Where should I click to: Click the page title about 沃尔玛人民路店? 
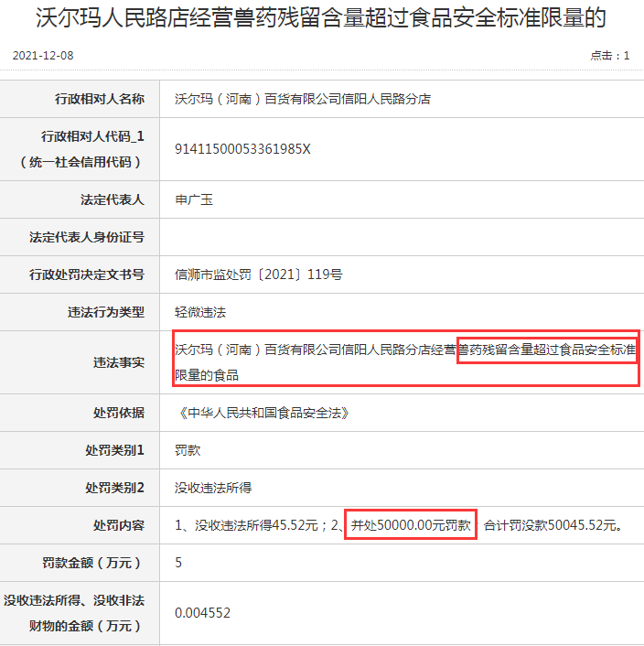tap(321, 17)
